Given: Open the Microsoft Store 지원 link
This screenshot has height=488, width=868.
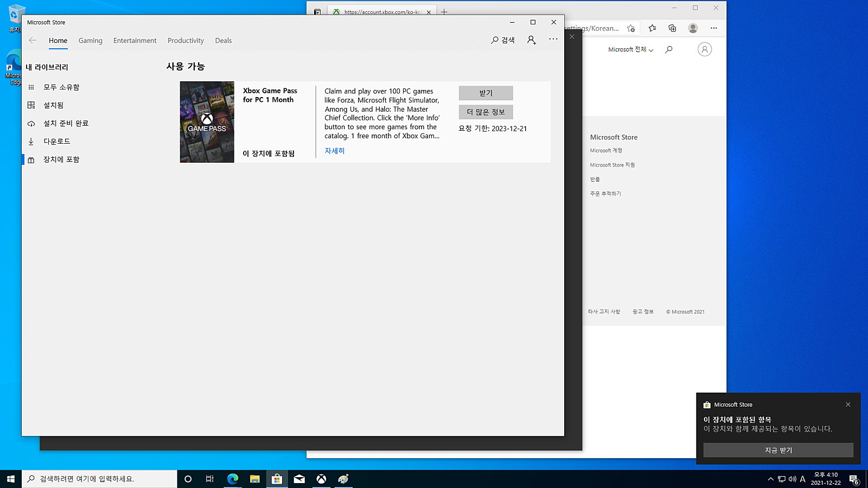Looking at the screenshot, I should (x=612, y=165).
